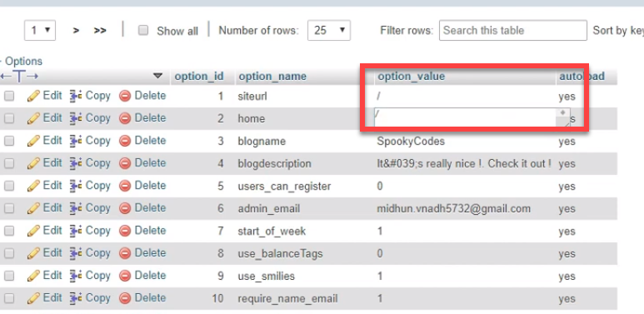
Task: Open the page number dropdown
Action: coord(40,30)
